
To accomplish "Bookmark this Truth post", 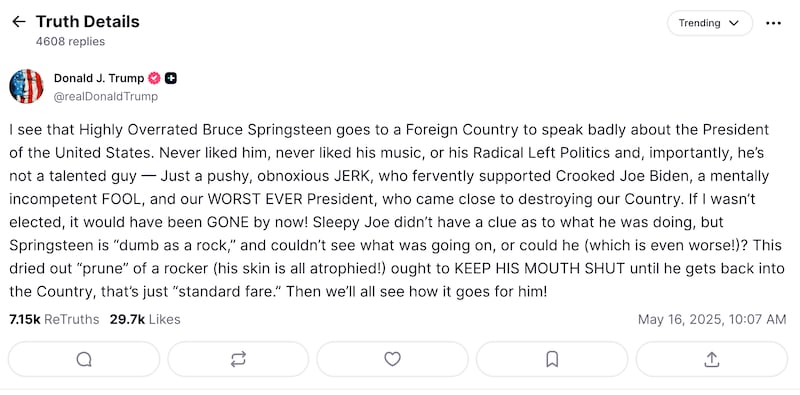I will click(x=552, y=359).
